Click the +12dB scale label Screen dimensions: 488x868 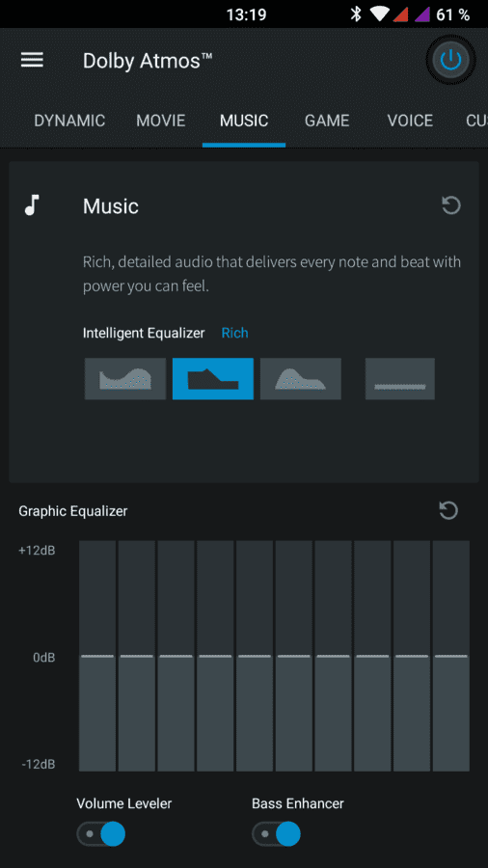tap(37, 551)
